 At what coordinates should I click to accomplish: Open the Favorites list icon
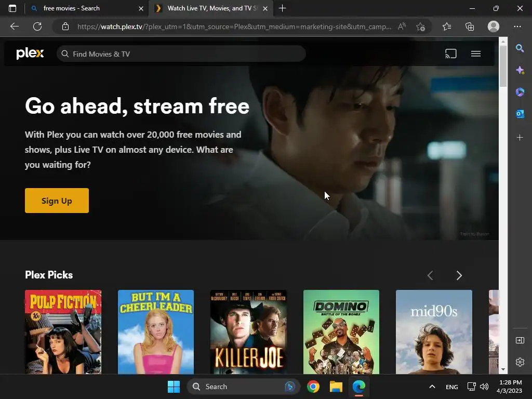(x=447, y=26)
